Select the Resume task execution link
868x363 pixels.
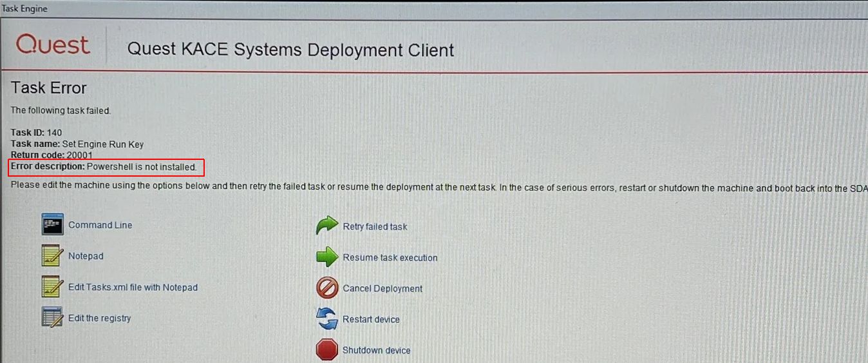(x=390, y=257)
